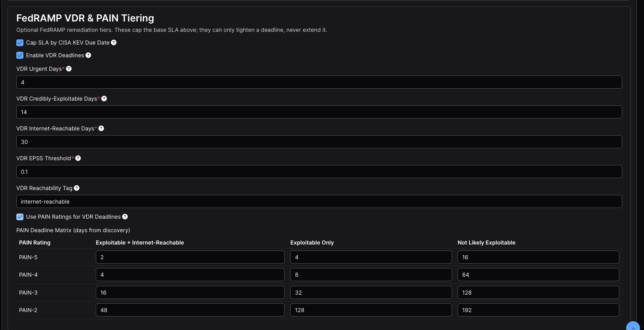Click the VDR Urgent Days label

[x=39, y=69]
